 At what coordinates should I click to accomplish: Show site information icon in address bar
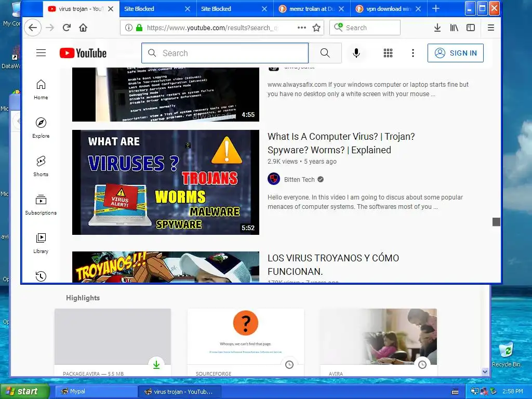(129, 28)
